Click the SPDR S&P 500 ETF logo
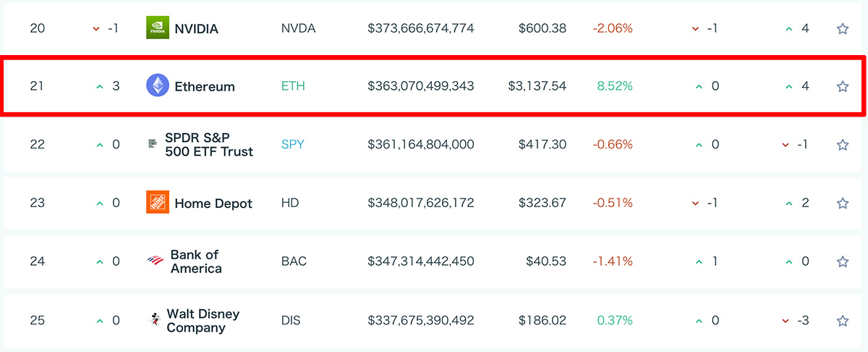Screen dimensions: 868x352 coord(153,144)
